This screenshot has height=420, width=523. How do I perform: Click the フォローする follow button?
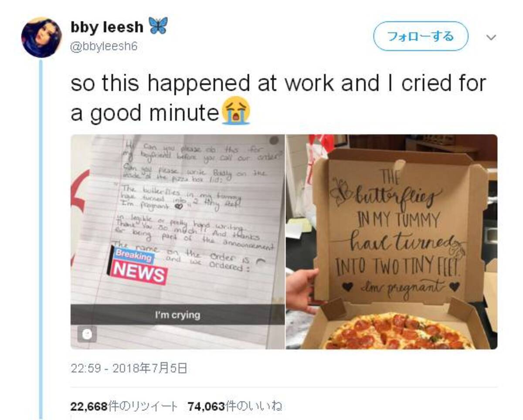pyautogui.click(x=421, y=36)
